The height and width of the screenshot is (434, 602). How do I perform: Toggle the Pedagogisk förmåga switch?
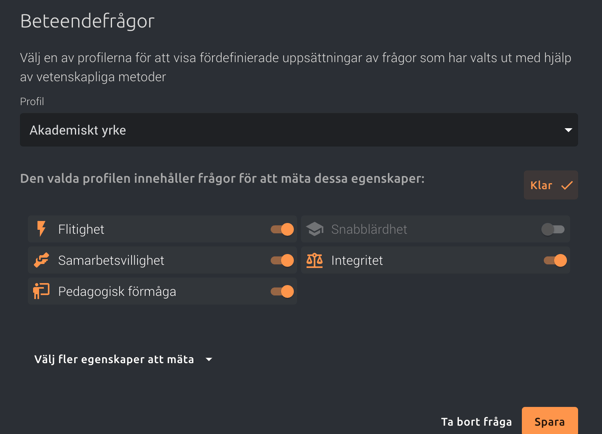coord(282,292)
